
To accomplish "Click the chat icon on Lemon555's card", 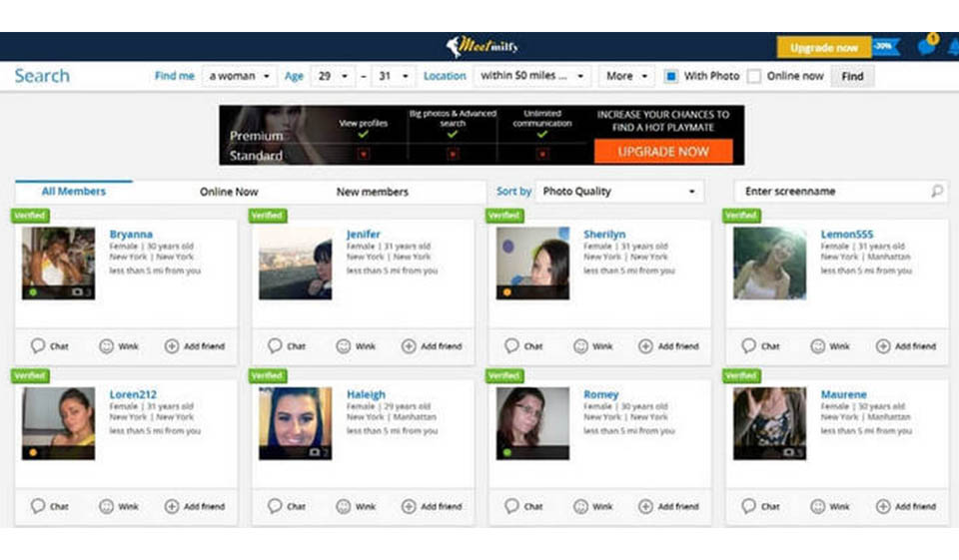I will pyautogui.click(x=749, y=346).
